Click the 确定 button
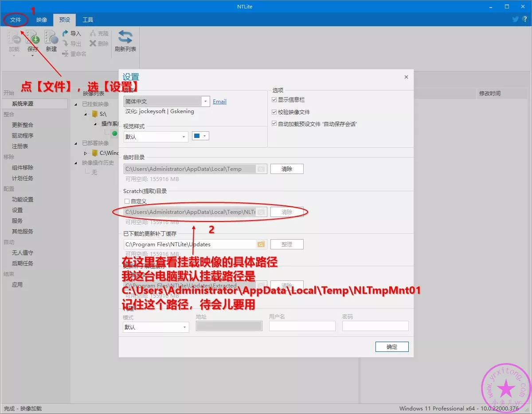This screenshot has height=414, width=532. 391,347
